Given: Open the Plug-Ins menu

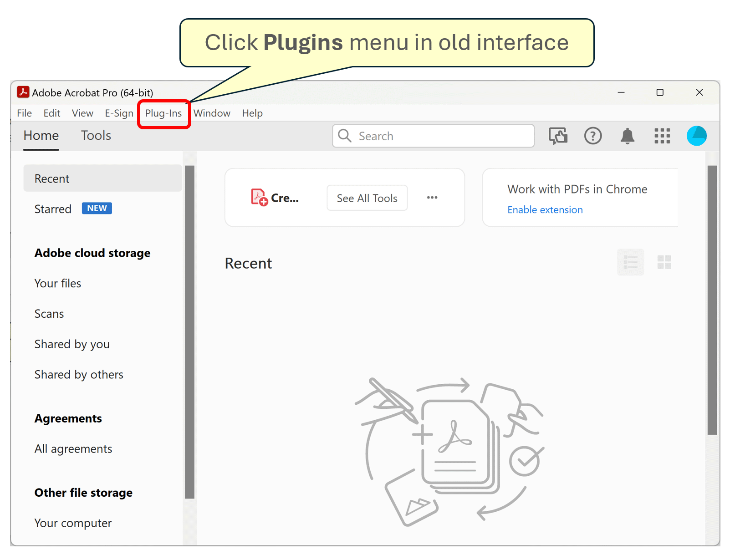Looking at the screenshot, I should coord(163,113).
